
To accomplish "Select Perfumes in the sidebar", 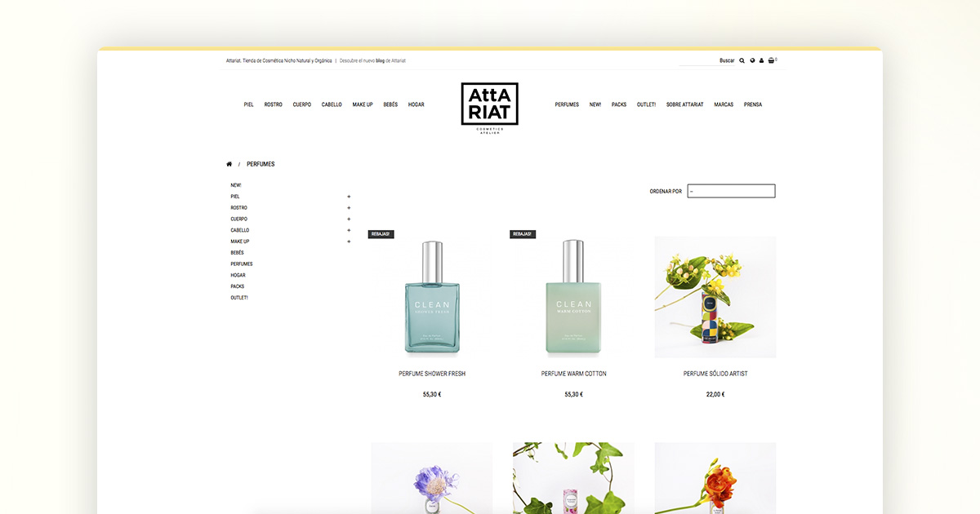I will click(242, 264).
